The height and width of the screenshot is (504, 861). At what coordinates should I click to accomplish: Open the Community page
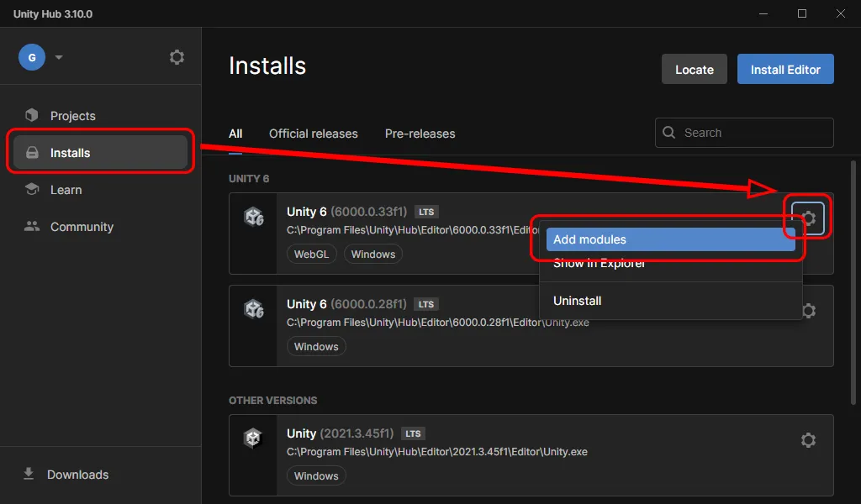point(81,227)
